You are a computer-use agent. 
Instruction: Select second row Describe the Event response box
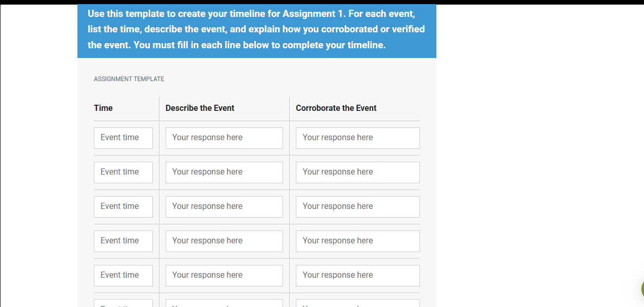point(224,172)
